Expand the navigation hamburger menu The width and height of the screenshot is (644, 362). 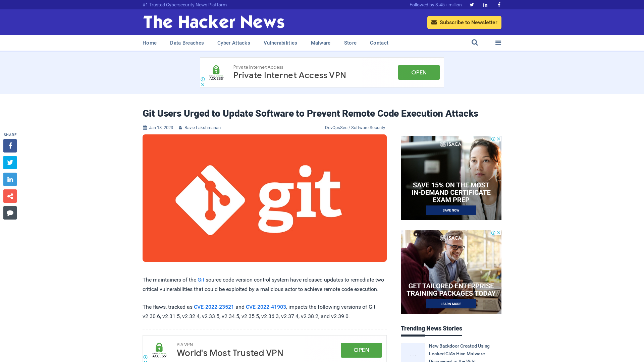[498, 43]
